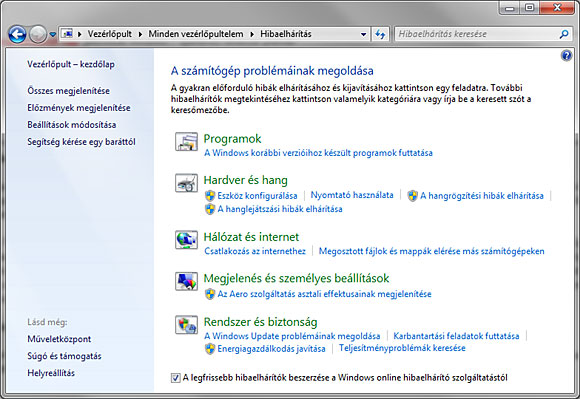The width and height of the screenshot is (580, 399).
Task: Open Súgó és támogatás
Action: click(x=64, y=356)
